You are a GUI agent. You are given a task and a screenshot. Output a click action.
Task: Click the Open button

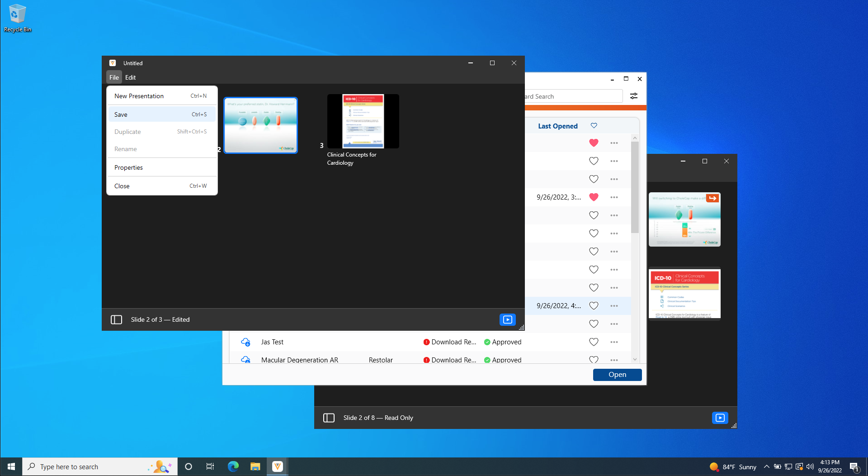(x=617, y=375)
